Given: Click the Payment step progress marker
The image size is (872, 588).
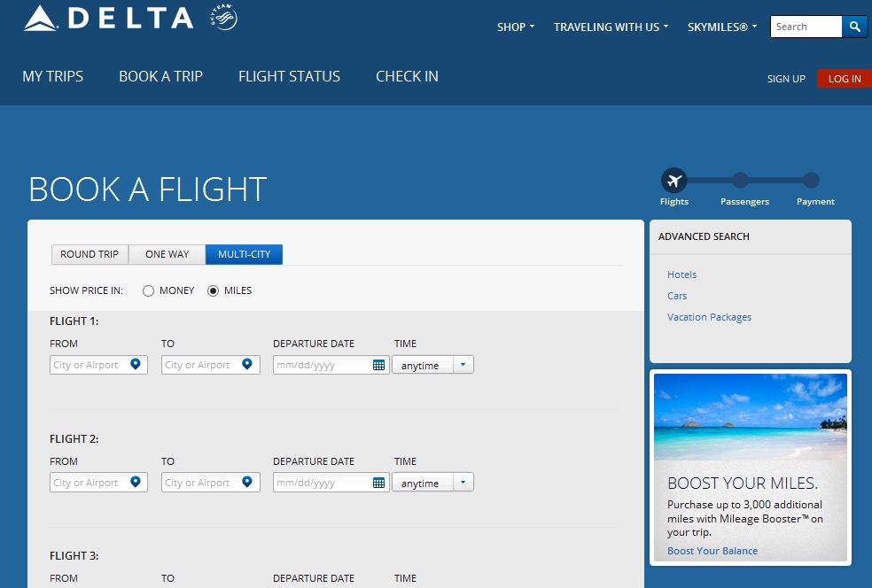Looking at the screenshot, I should tap(811, 181).
